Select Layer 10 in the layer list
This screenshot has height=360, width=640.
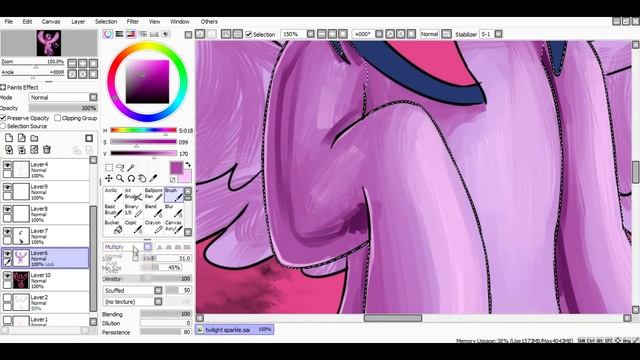(45, 280)
